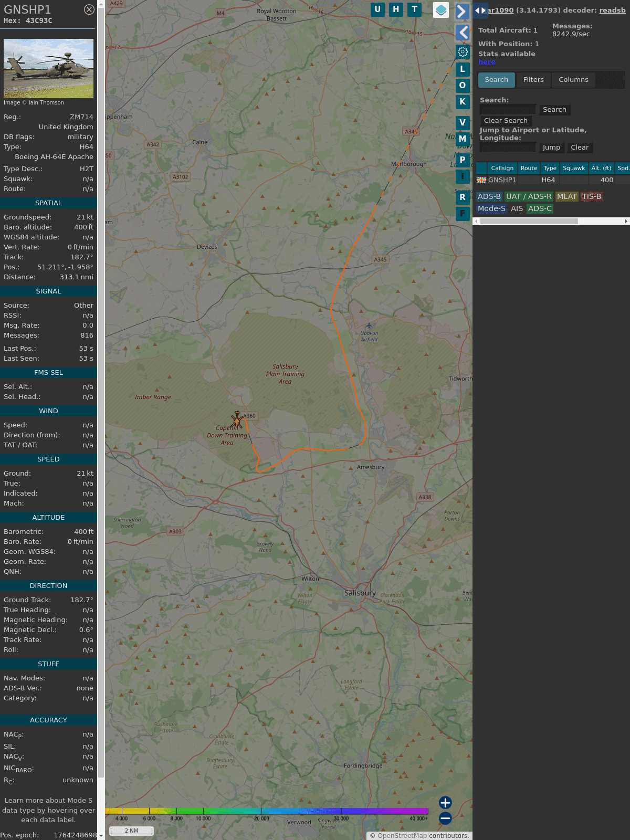The image size is (630, 840).
Task: Click scrollbar right arrow under table
Action: [626, 221]
